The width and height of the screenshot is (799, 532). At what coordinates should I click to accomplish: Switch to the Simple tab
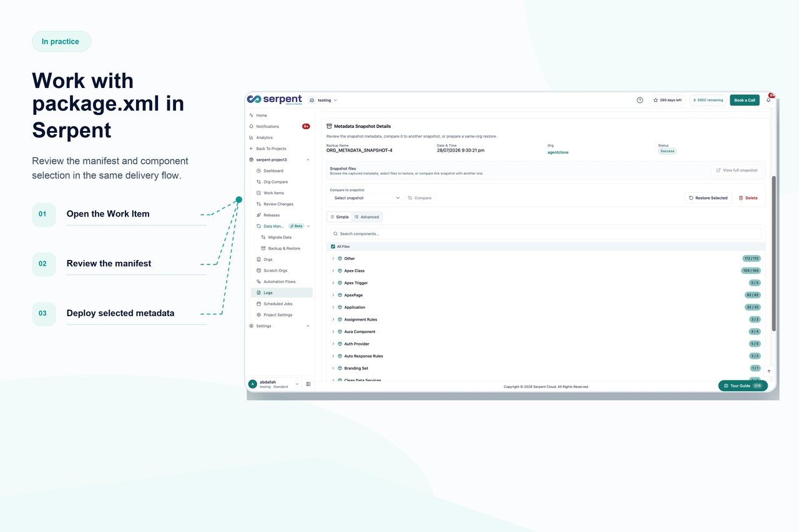click(340, 217)
